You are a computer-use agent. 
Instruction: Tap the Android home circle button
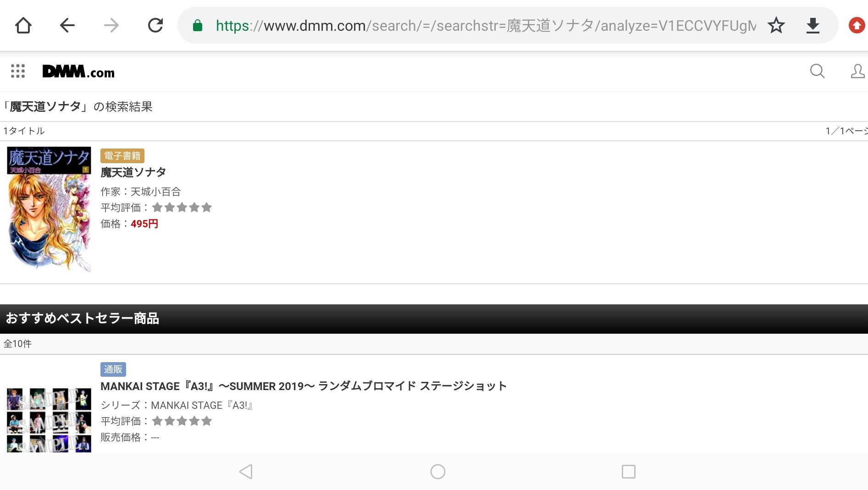click(437, 471)
